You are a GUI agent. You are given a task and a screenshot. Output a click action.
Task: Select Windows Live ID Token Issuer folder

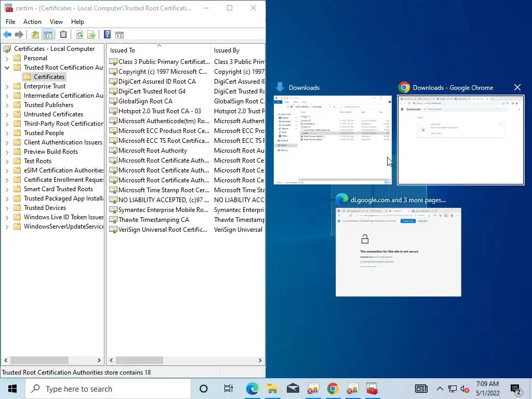[x=63, y=217]
